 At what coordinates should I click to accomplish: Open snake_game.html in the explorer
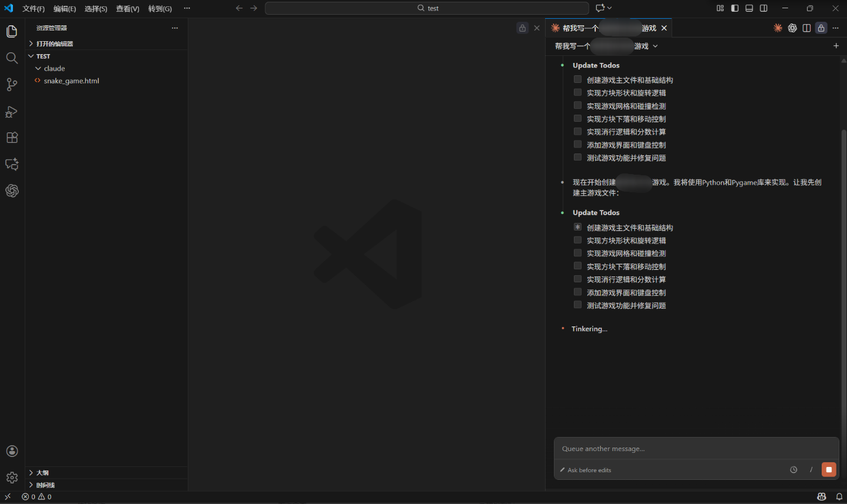coord(71,81)
